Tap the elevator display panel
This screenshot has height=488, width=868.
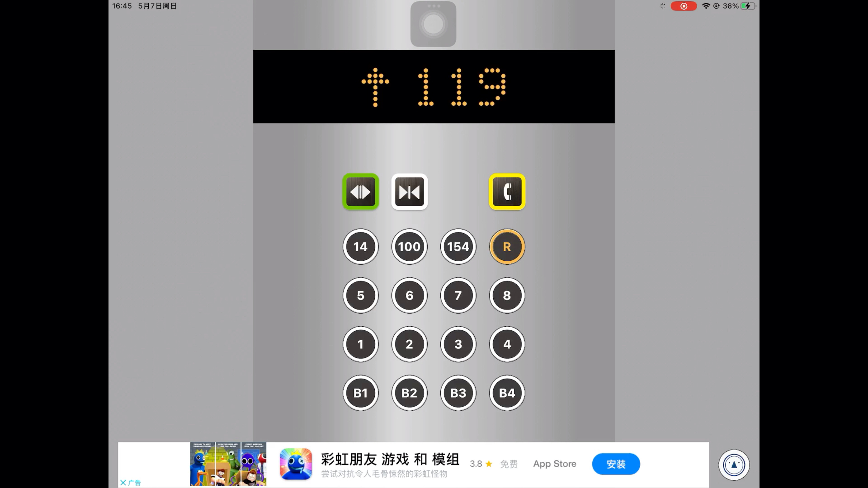click(434, 86)
